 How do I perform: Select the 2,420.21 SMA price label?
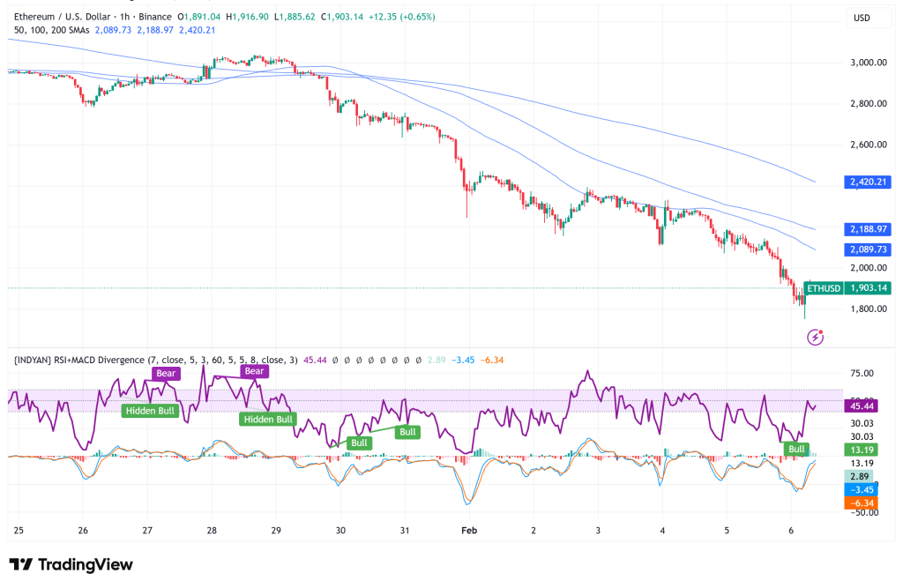tap(868, 182)
